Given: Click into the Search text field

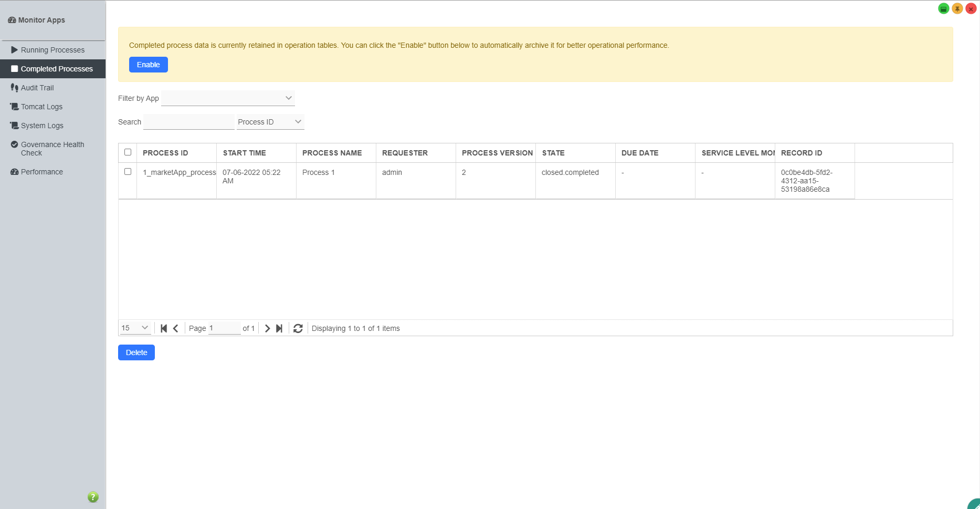Looking at the screenshot, I should pyautogui.click(x=188, y=122).
